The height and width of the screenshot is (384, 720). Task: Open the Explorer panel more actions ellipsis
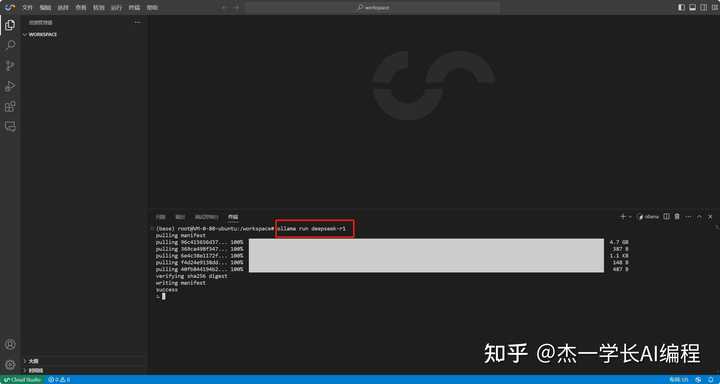(137, 23)
